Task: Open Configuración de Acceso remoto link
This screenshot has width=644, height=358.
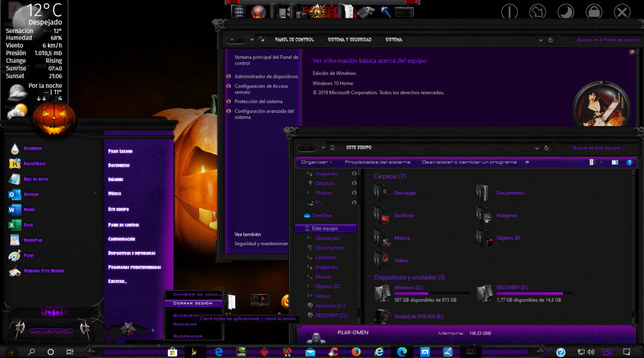Action: (261, 89)
